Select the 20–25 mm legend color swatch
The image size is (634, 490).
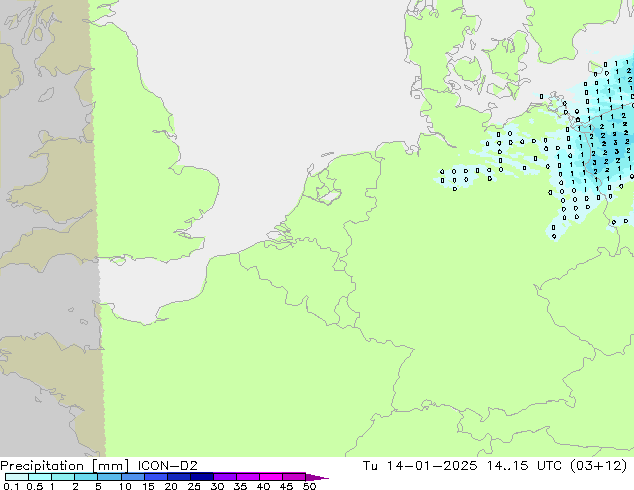[179, 477]
